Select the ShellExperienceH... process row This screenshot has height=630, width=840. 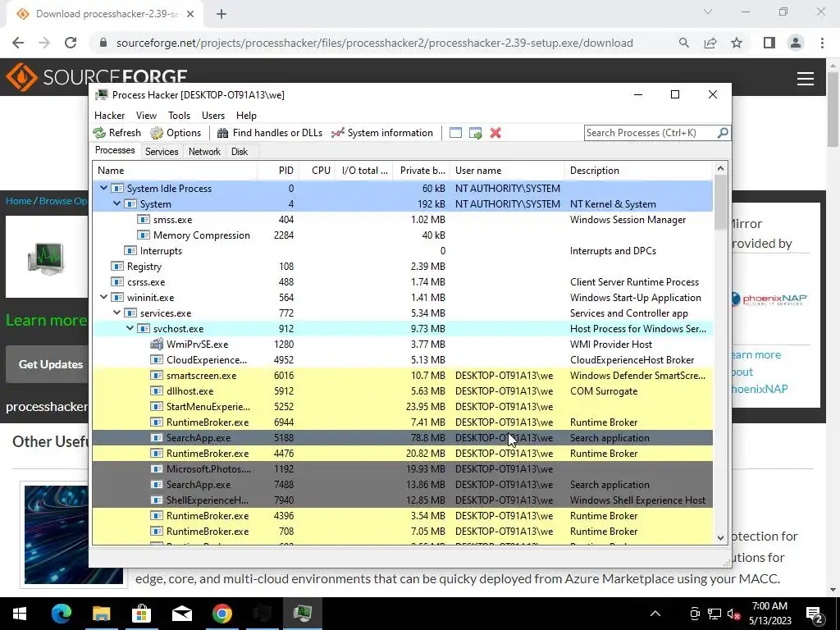(x=402, y=500)
